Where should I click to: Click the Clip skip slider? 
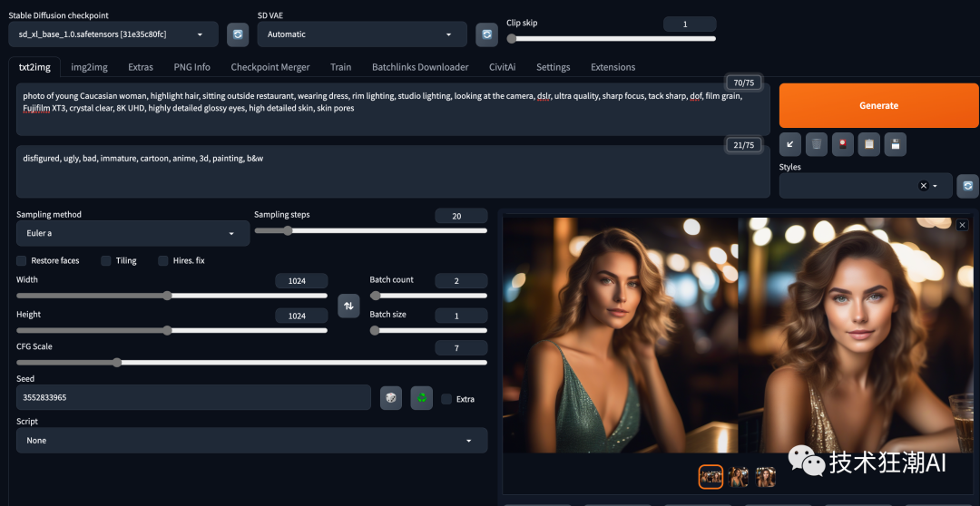click(612, 39)
